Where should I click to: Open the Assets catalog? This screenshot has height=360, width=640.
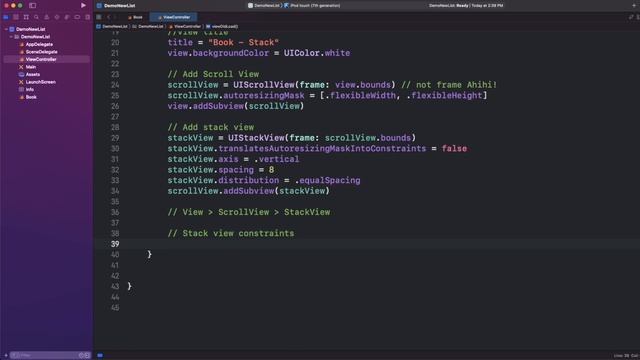click(32, 75)
